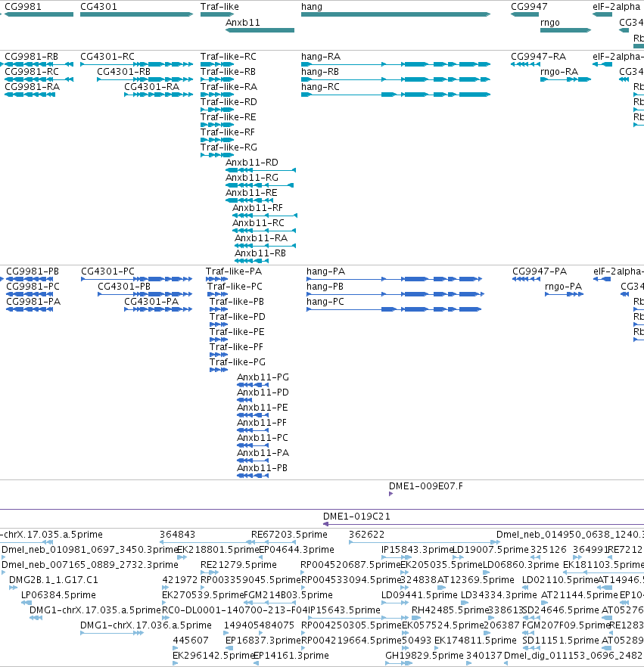Click EST DMG2B.1_1.G17.C1
The width and height of the screenshot is (644, 667).
point(13,588)
